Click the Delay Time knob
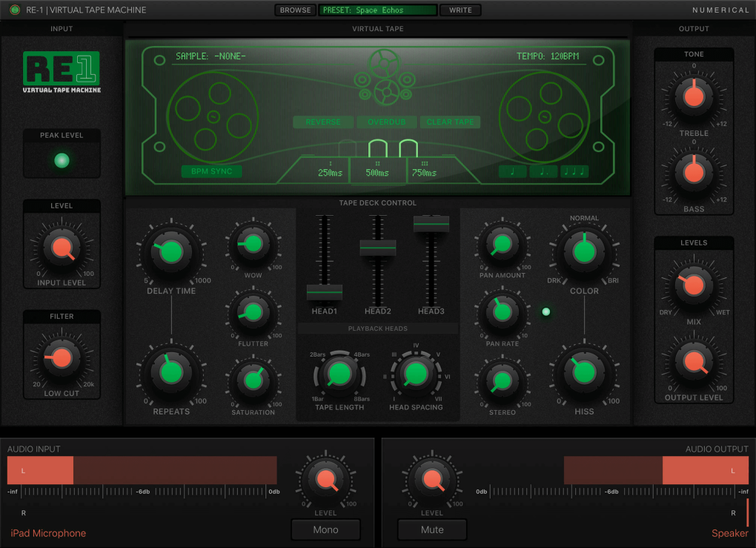Image resolution: width=756 pixels, height=548 pixels. (171, 252)
